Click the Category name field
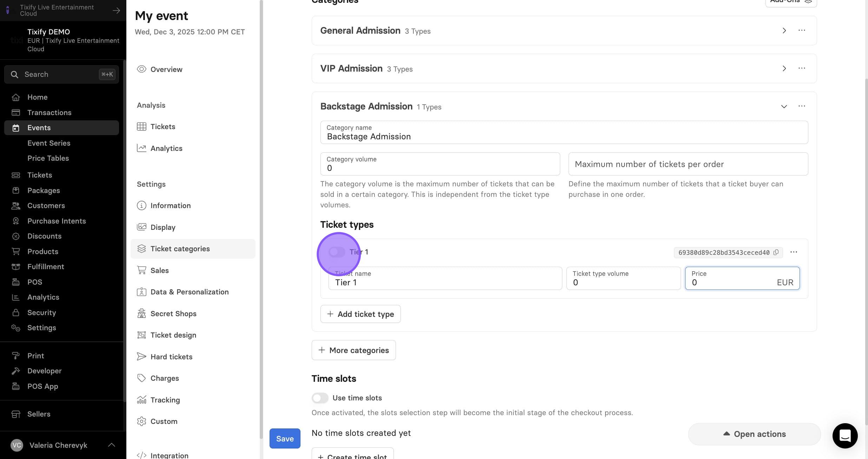This screenshot has height=459, width=868. pos(564,132)
